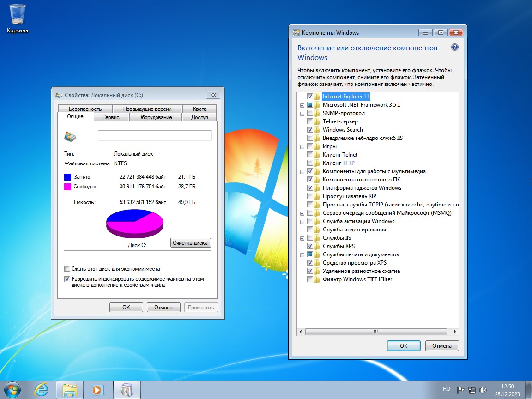This screenshot has width=532, height=399.
Task: Open Internet Explorer from the taskbar
Action: [x=41, y=389]
